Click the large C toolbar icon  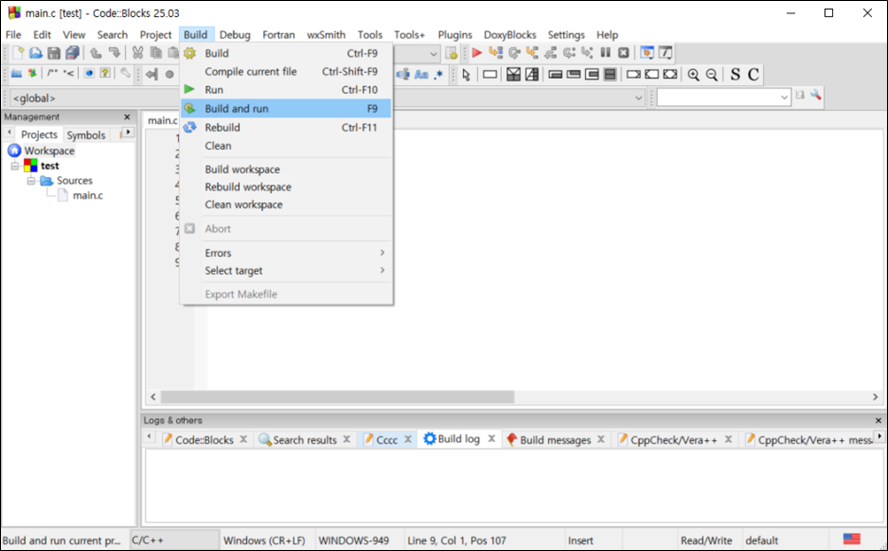[753, 74]
